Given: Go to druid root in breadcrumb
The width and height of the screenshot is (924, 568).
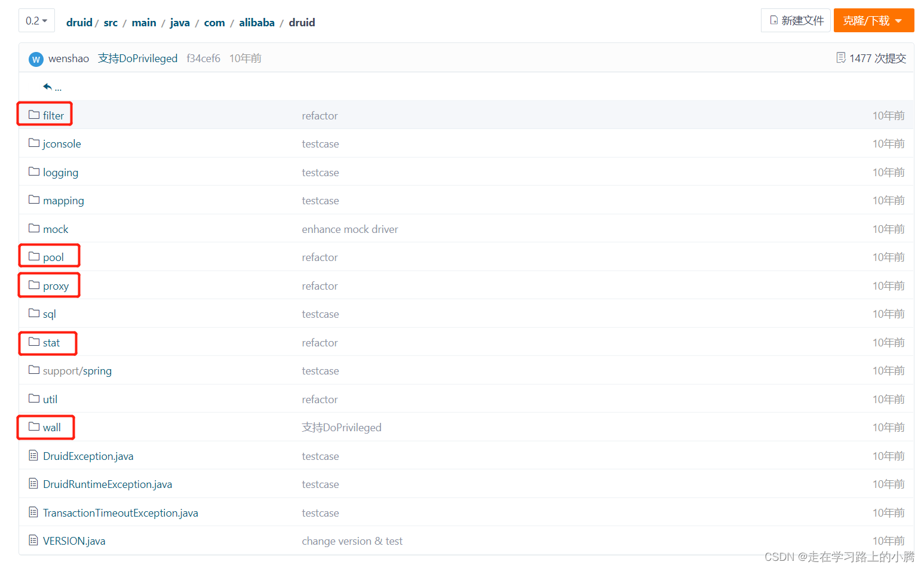Looking at the screenshot, I should coord(79,23).
